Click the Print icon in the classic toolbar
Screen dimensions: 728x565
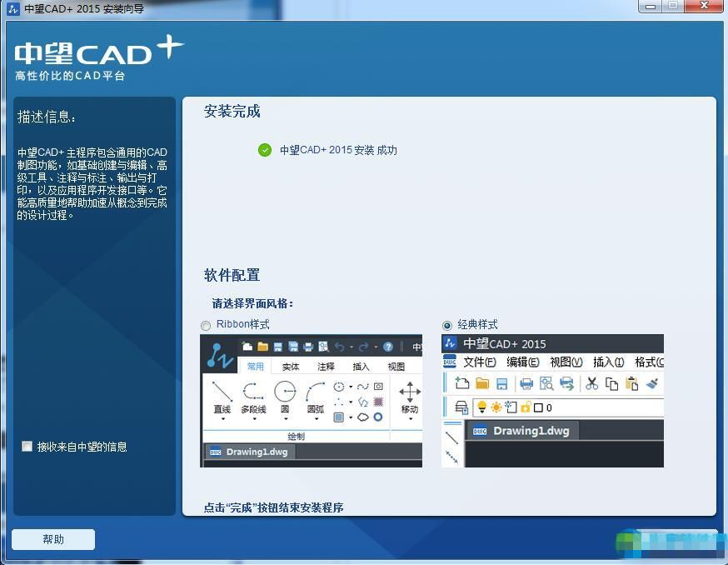[526, 383]
